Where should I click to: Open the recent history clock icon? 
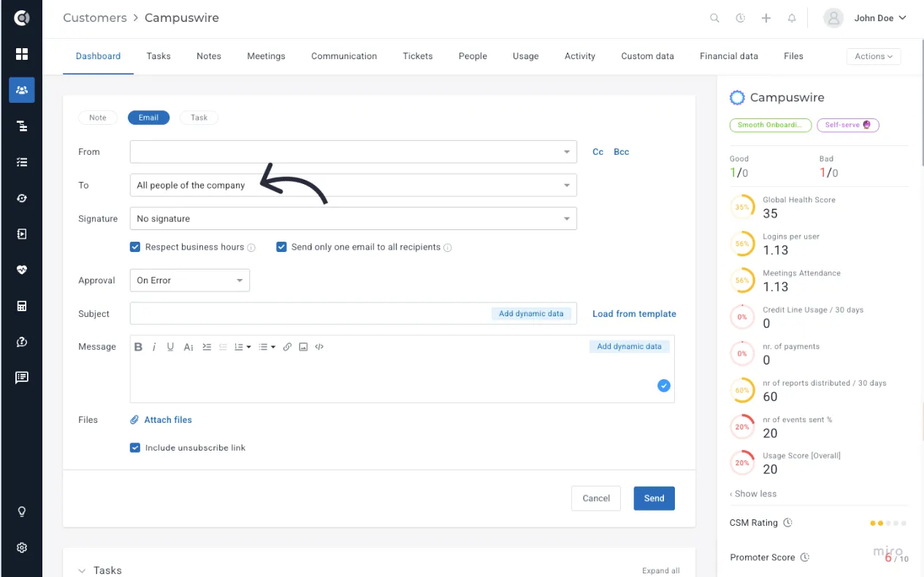coord(741,18)
